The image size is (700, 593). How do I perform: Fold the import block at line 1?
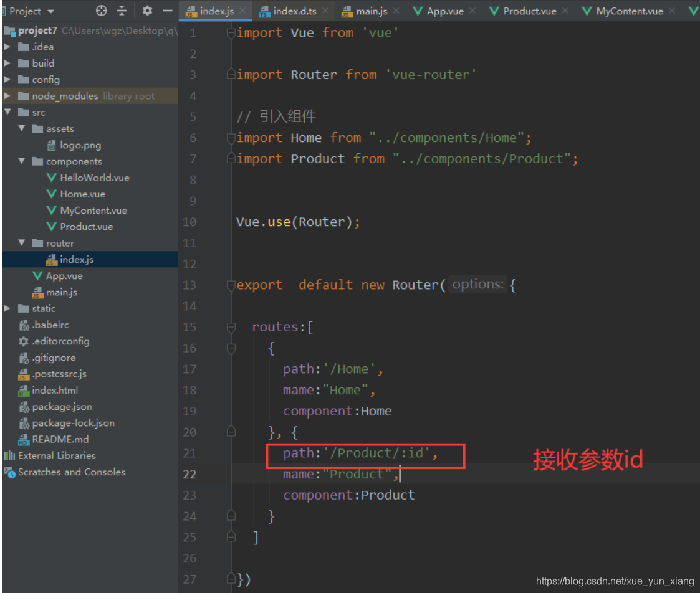coord(231,32)
